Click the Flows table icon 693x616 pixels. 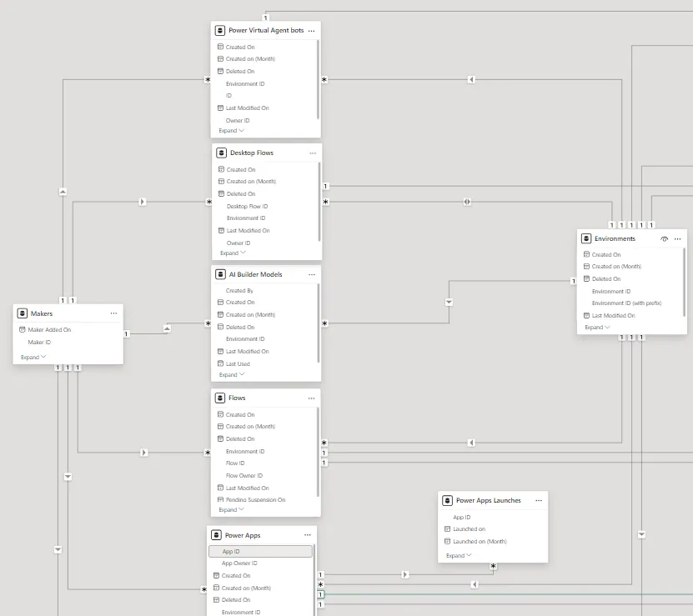[x=219, y=398]
